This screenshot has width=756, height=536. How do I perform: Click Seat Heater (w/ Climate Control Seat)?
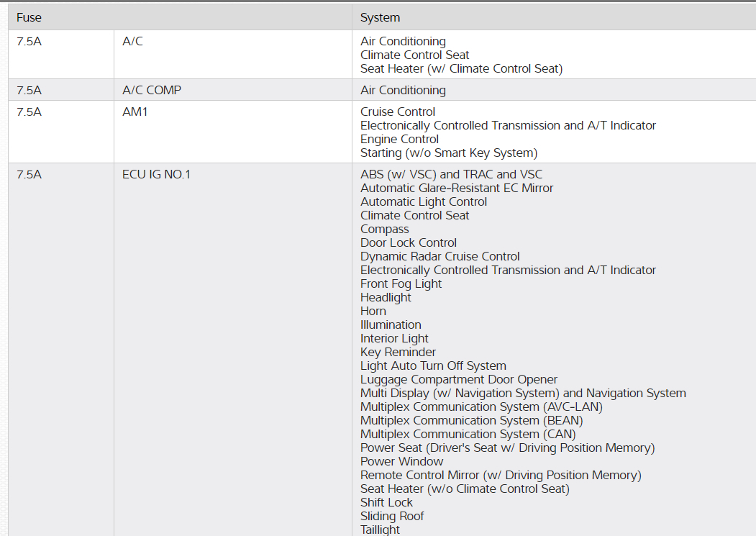[x=461, y=68]
